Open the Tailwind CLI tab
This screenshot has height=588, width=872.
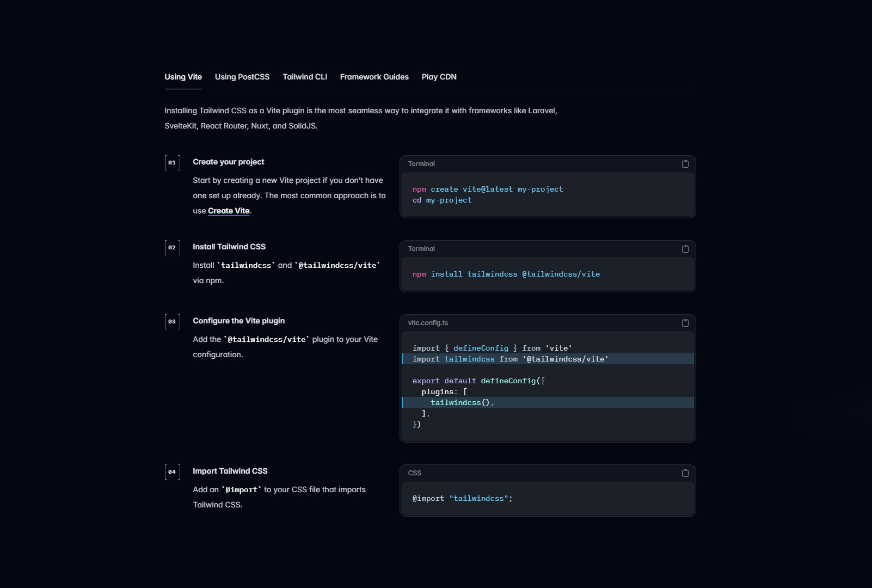305,77
